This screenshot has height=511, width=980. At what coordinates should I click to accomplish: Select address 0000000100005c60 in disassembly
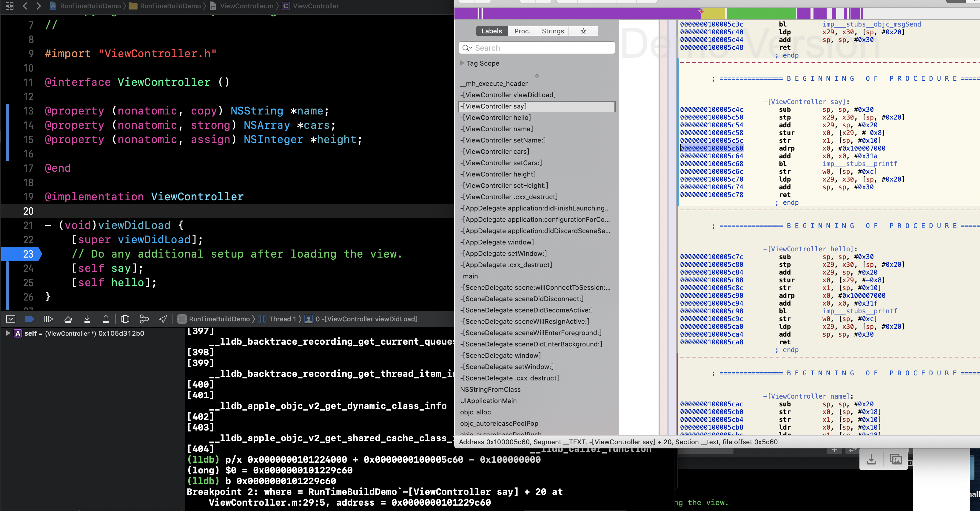711,148
